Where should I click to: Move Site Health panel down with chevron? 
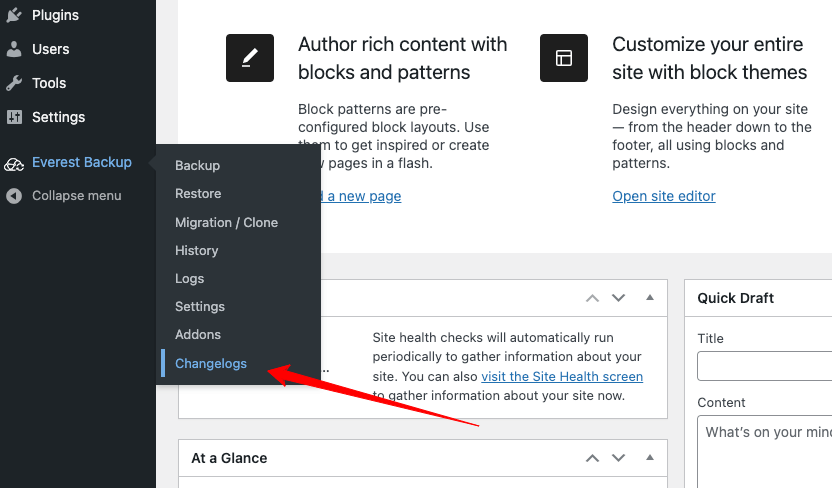(x=618, y=298)
